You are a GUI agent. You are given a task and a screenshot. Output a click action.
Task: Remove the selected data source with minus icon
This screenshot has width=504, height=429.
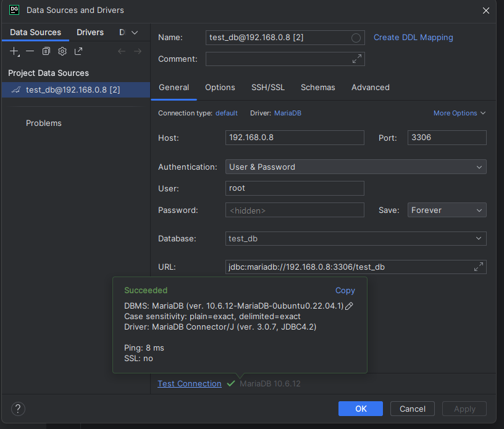click(30, 51)
